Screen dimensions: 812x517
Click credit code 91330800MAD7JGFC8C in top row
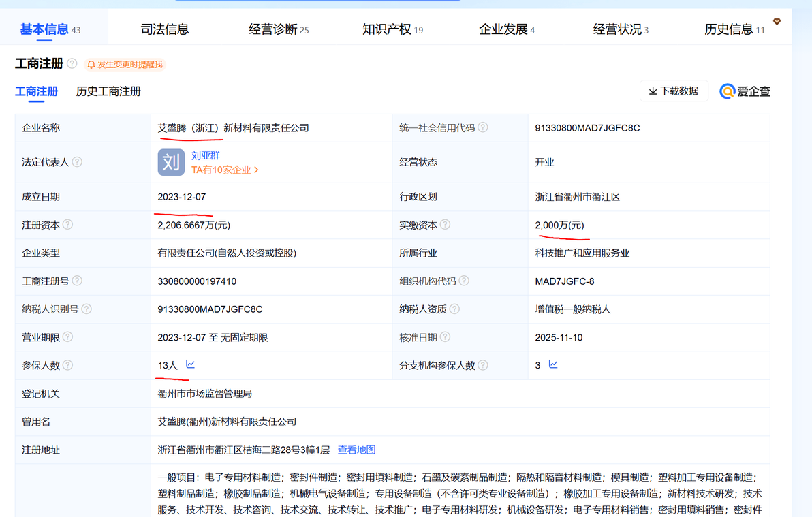pyautogui.click(x=587, y=128)
